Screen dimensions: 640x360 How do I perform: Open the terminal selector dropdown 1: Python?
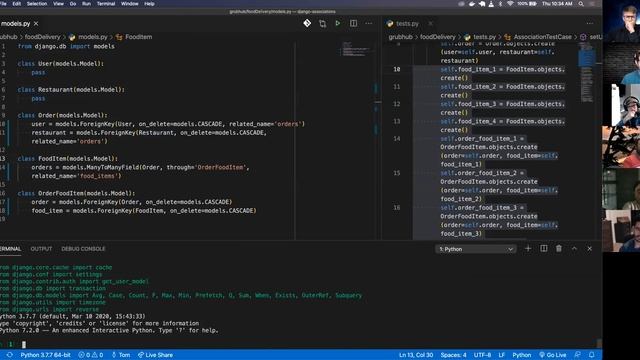(476, 249)
